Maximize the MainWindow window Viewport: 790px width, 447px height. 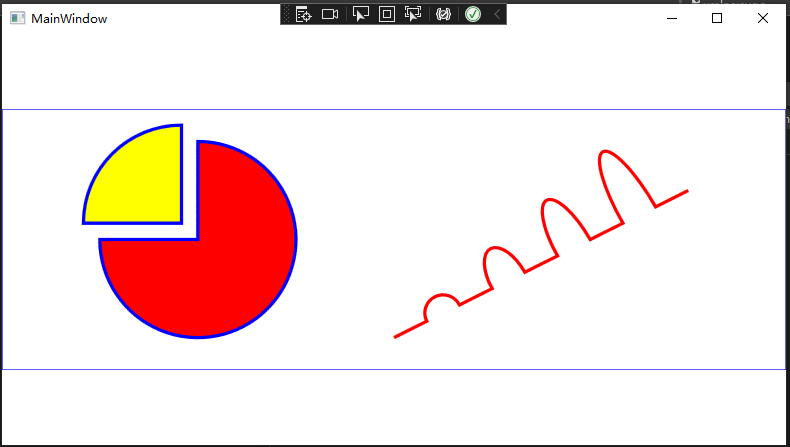pos(717,19)
